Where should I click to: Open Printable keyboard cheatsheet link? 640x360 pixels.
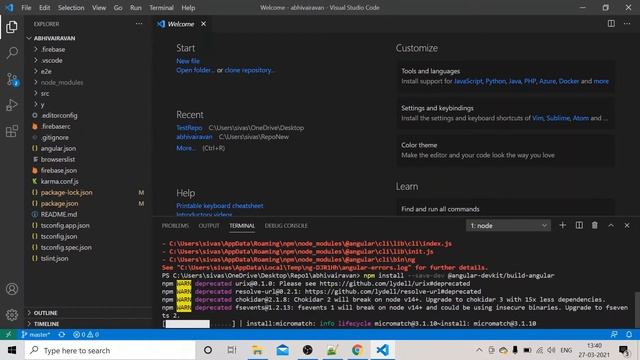tap(220, 206)
